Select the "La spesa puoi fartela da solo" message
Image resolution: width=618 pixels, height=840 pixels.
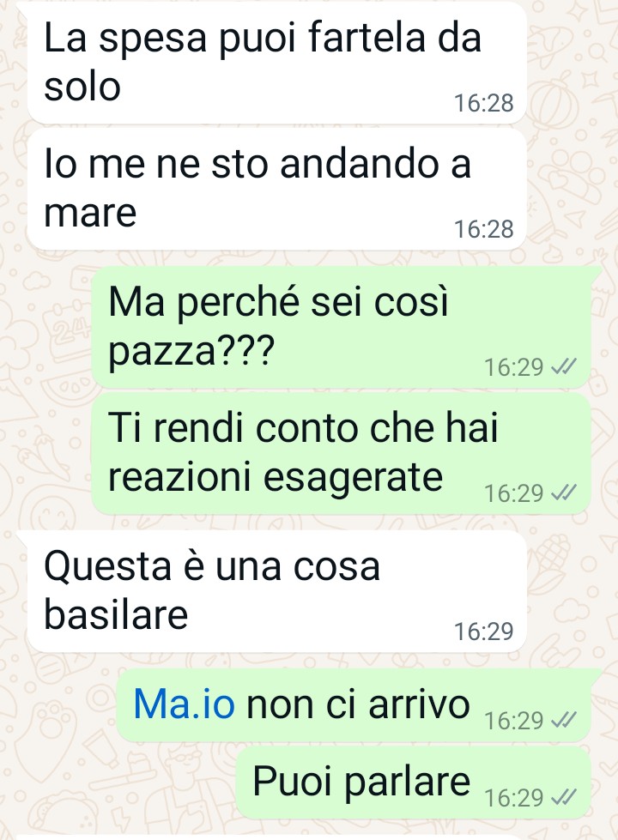[276, 63]
